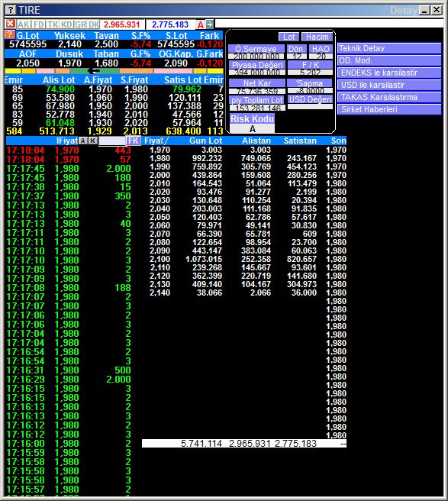Screen dimensions: 448x501
Task: Toggle the KD toolbar button
Action: click(66, 24)
